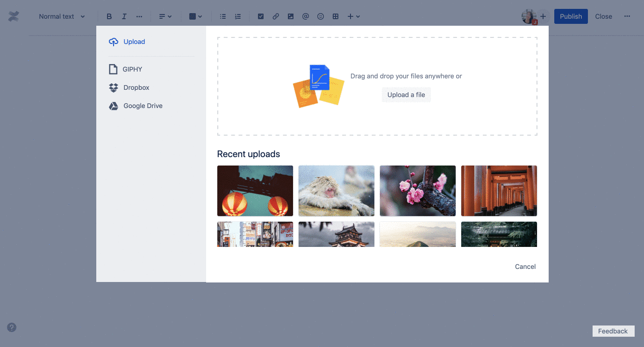This screenshot has height=347, width=644.
Task: Select the snow monkey thumbnail
Action: coord(336,191)
